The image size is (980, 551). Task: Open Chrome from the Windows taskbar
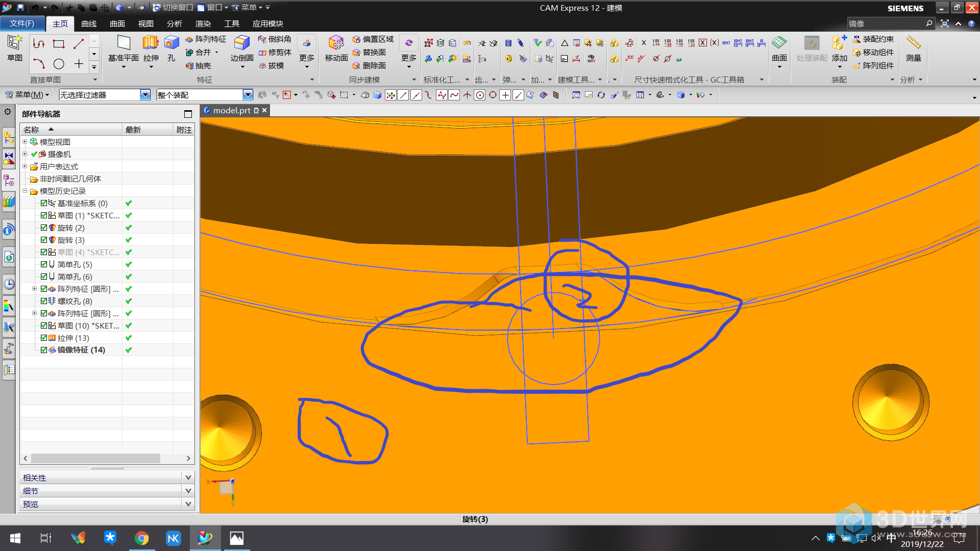[x=142, y=538]
